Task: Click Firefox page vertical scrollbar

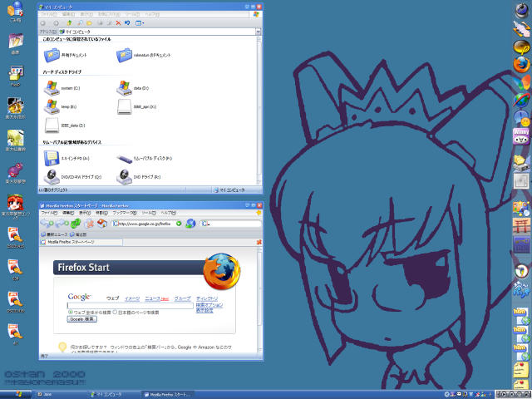Action: 259,299
